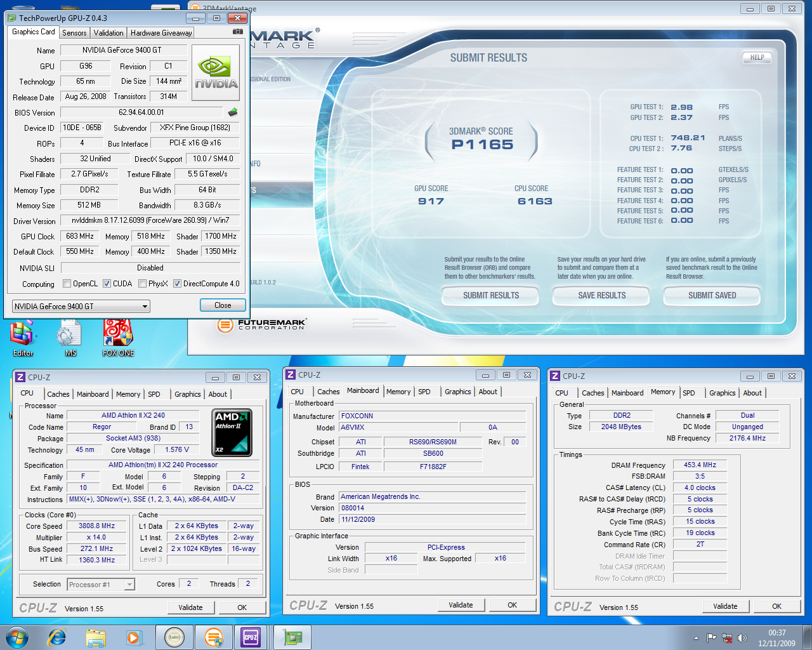812x650 pixels.
Task: Click the NB Frequency value 2176.4 MHz
Action: (x=747, y=438)
